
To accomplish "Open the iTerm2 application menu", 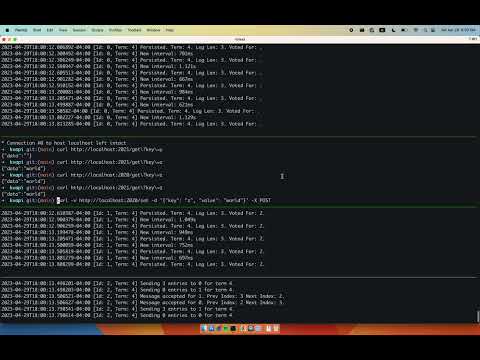I will pos(21,30).
